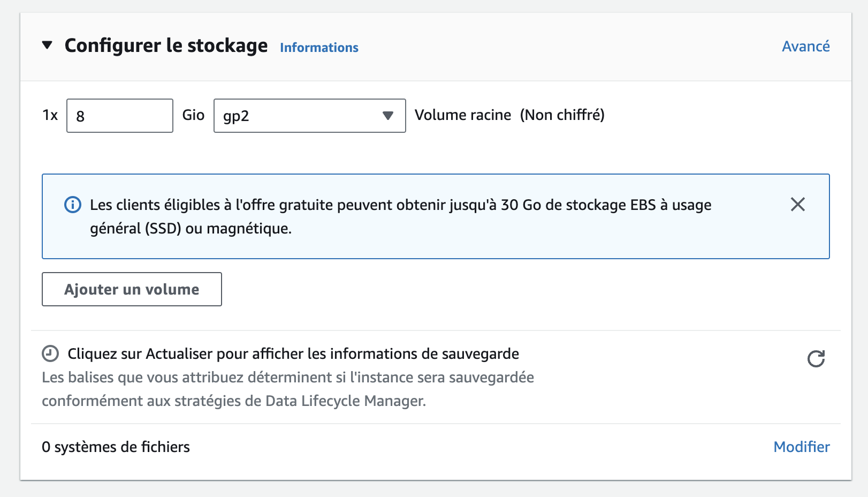Close the 30 Go EBS information alert
This screenshot has height=497, width=868.
798,205
